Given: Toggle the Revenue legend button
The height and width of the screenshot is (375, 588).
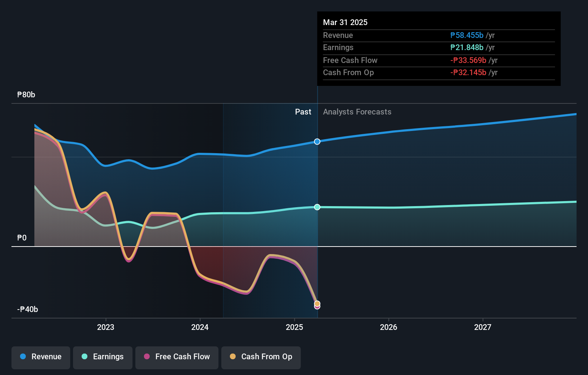Looking at the screenshot, I should pyautogui.click(x=41, y=357).
